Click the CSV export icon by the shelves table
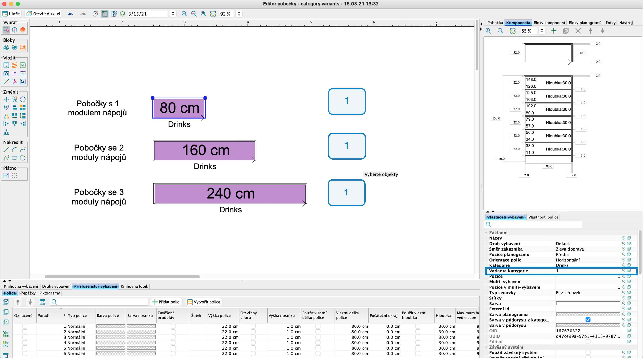Image resolution: width=644 pixels, height=359 pixels. (x=6, y=344)
